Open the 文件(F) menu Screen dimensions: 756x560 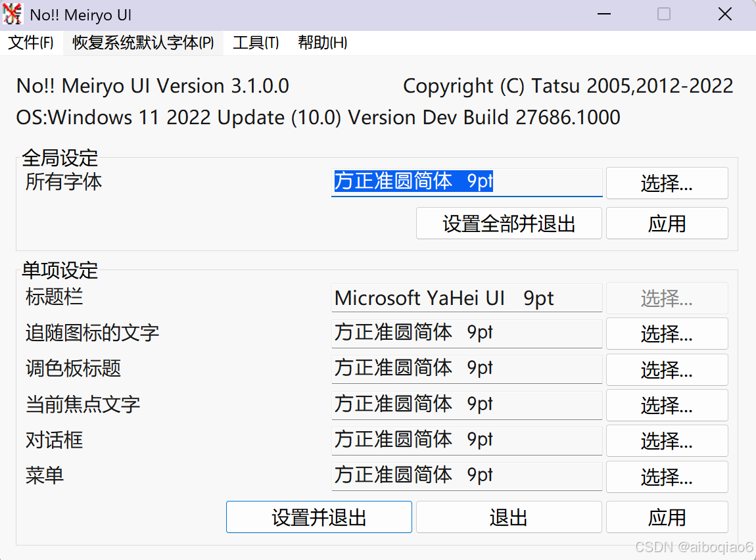(x=31, y=43)
